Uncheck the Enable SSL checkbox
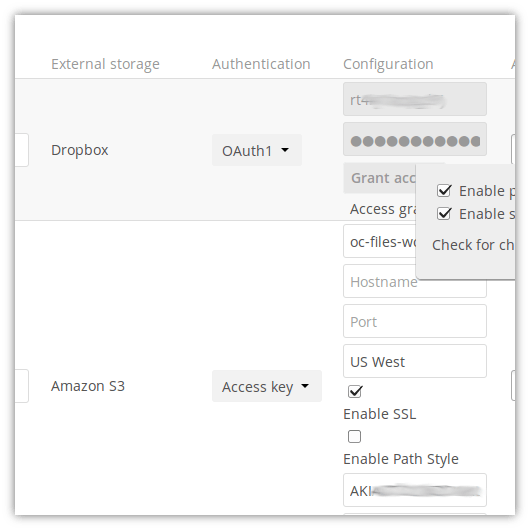The image size is (530, 530). tap(355, 392)
